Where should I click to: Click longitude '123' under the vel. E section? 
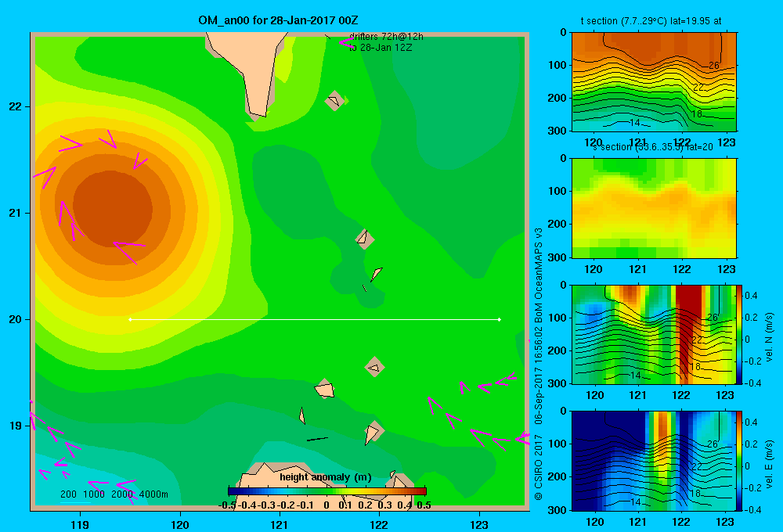pyautogui.click(x=725, y=522)
